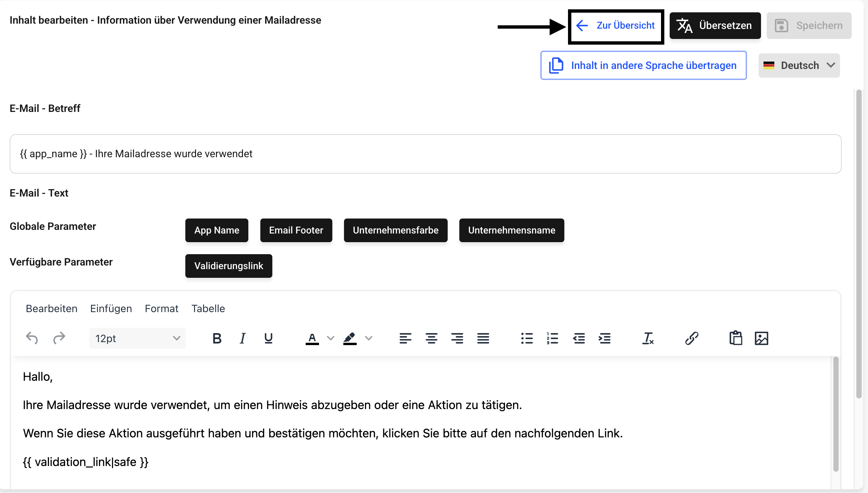
Task: Toggle italic formatting
Action: point(242,338)
